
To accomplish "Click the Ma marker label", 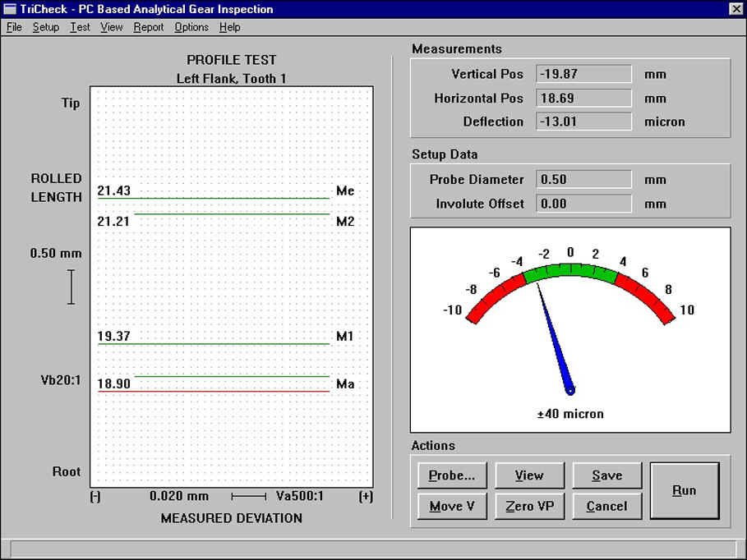I will pos(345,383).
